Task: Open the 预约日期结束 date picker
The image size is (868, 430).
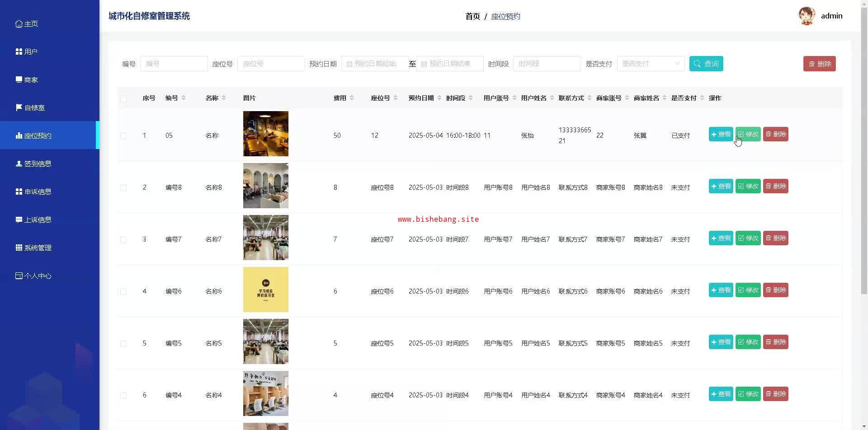Action: pos(449,64)
